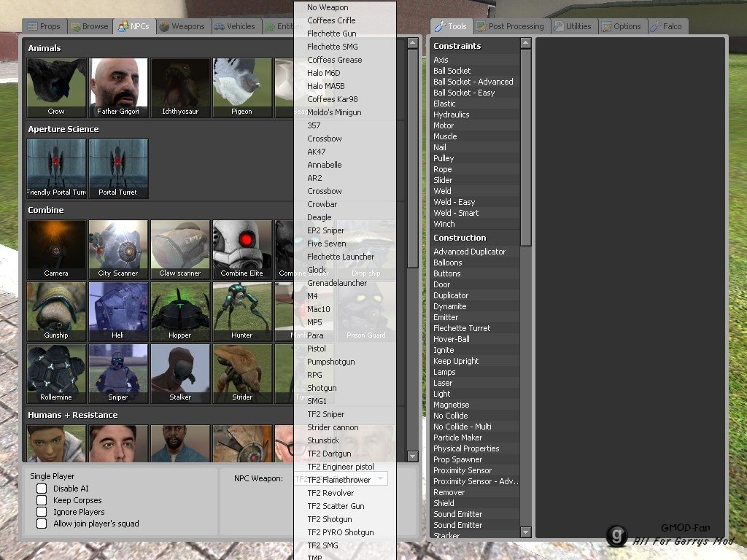Click the NPC Weapon dropdown arrow
This screenshot has width=747, height=560.
381,478
